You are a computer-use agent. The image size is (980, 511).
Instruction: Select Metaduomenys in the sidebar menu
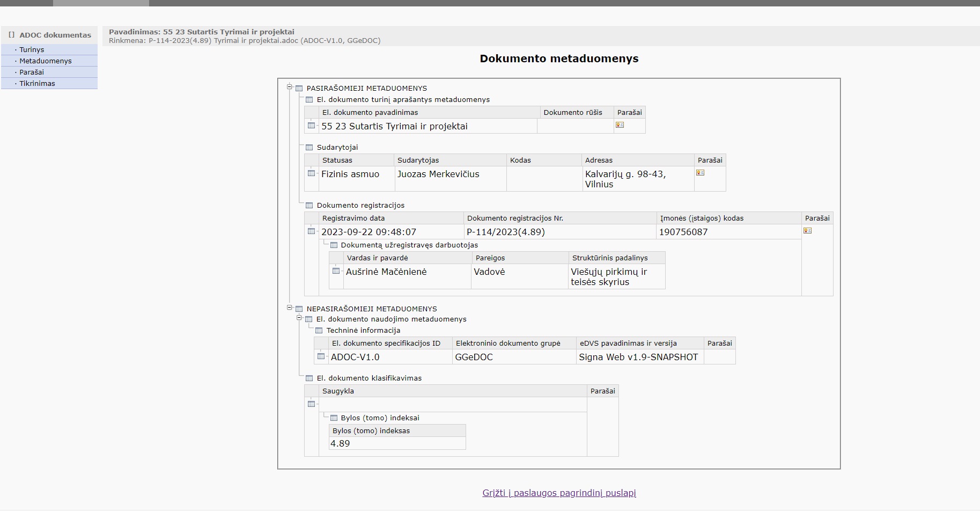45,61
